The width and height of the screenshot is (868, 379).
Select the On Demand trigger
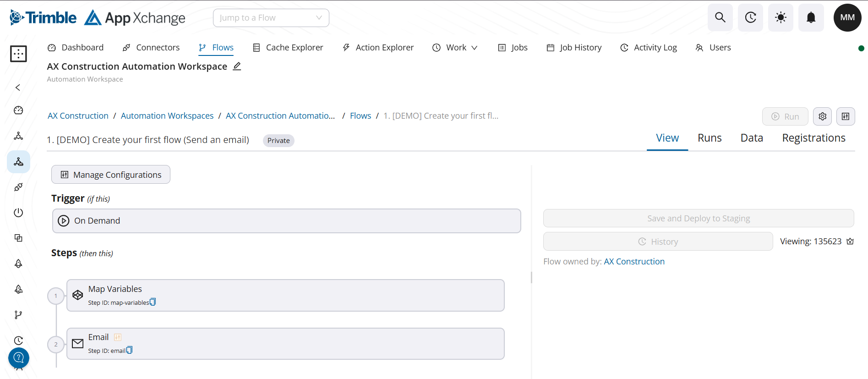(x=287, y=221)
